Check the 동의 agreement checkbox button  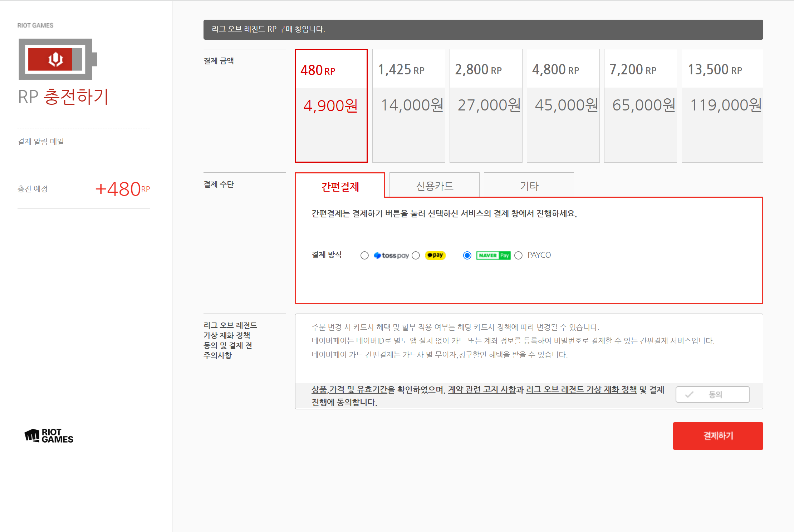click(712, 394)
